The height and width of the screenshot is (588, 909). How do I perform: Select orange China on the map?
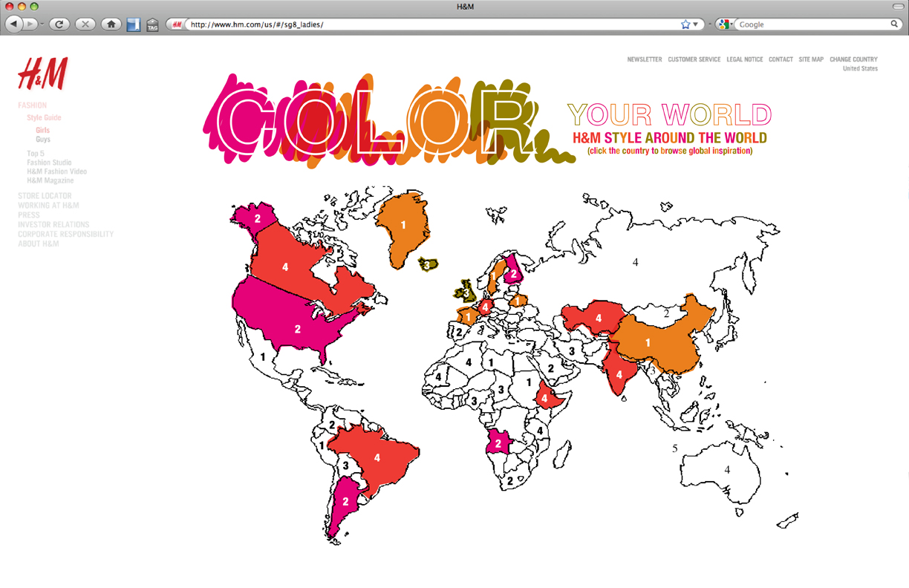click(648, 343)
